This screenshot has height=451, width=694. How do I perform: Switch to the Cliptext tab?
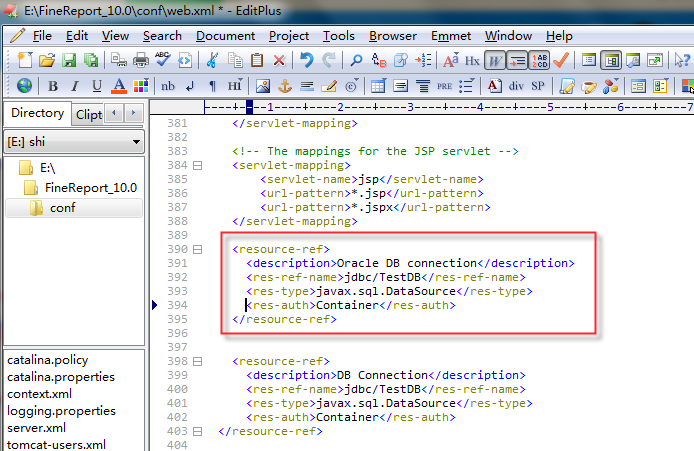click(89, 115)
